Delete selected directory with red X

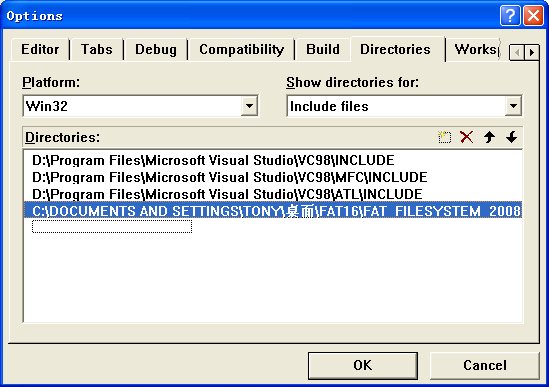(467, 137)
